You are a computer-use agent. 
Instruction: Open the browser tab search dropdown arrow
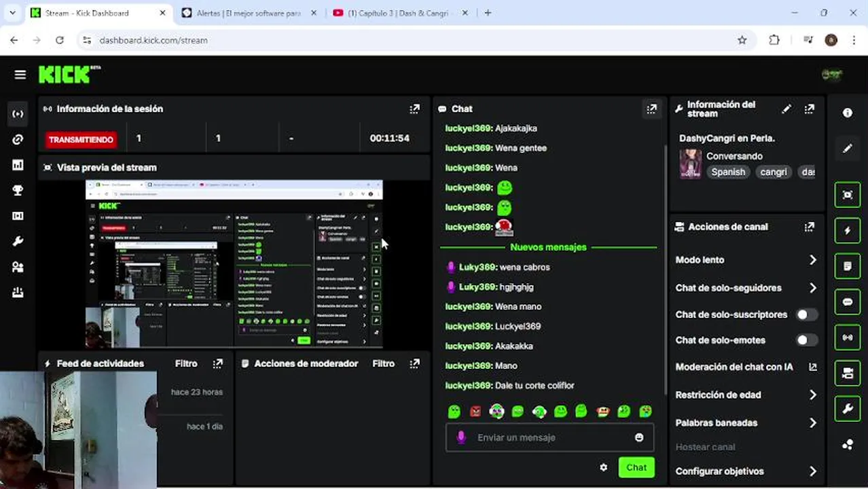[12, 13]
